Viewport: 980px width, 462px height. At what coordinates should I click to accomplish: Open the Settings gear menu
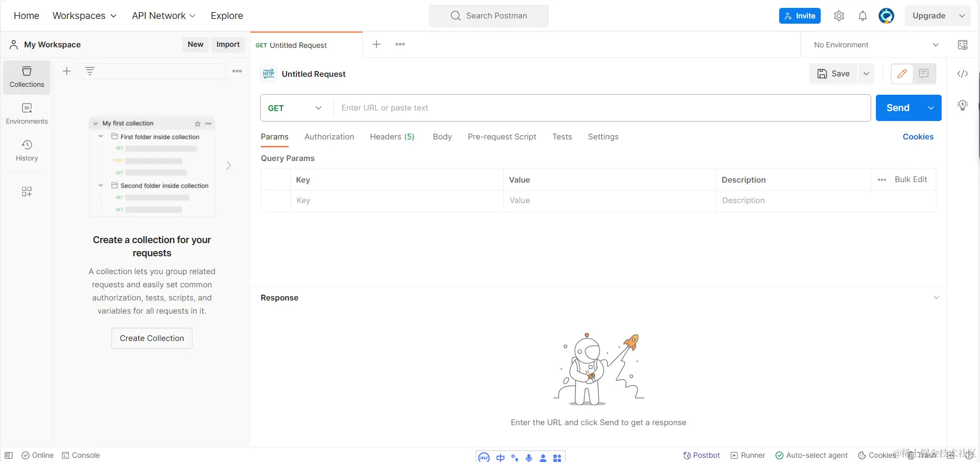click(839, 16)
